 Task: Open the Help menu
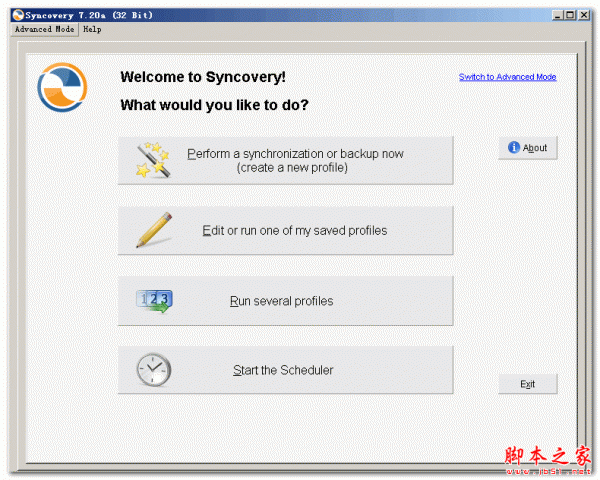pos(92,29)
